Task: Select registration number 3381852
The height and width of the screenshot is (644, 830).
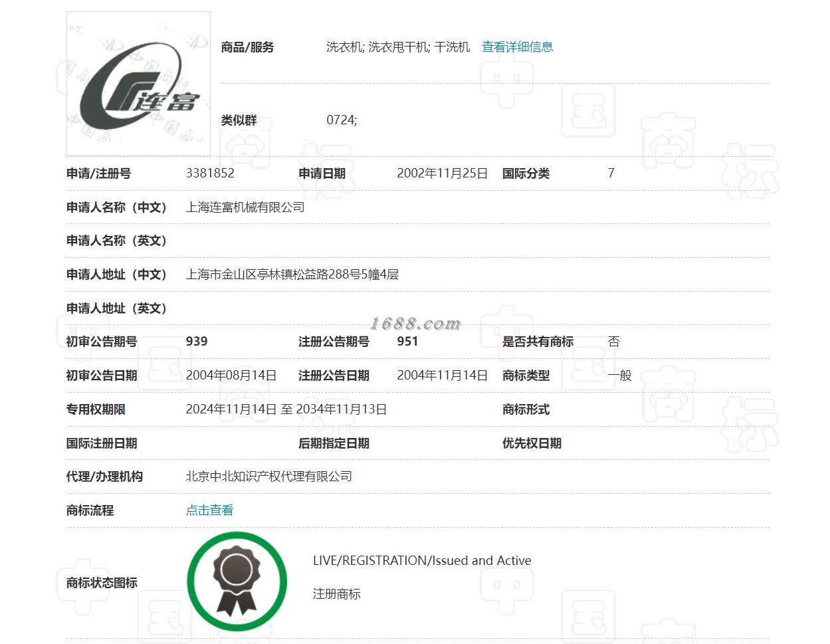Action: click(x=210, y=173)
